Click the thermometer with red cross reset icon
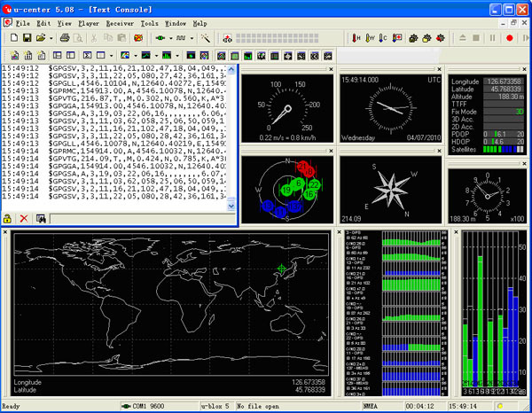This screenshot has width=532, height=413. click(397, 38)
